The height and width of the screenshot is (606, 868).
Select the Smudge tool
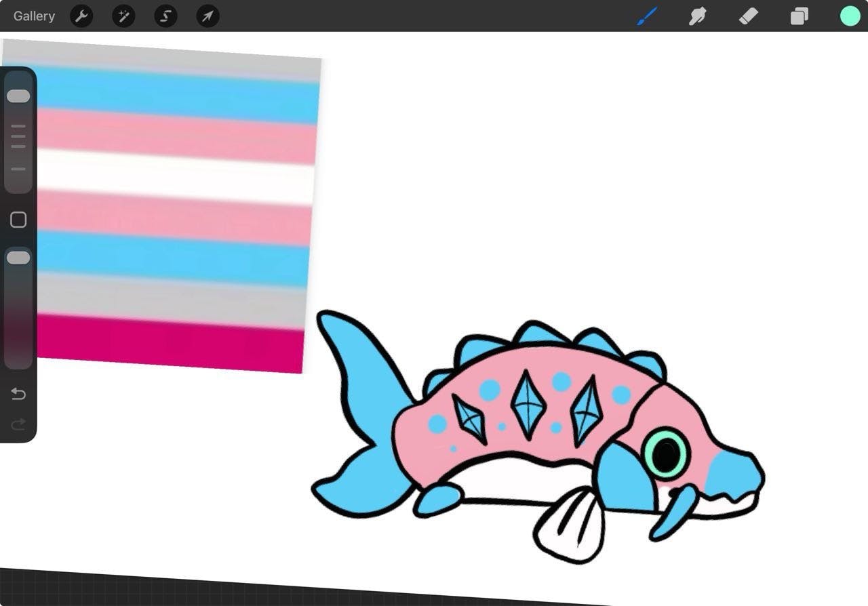[x=697, y=16]
